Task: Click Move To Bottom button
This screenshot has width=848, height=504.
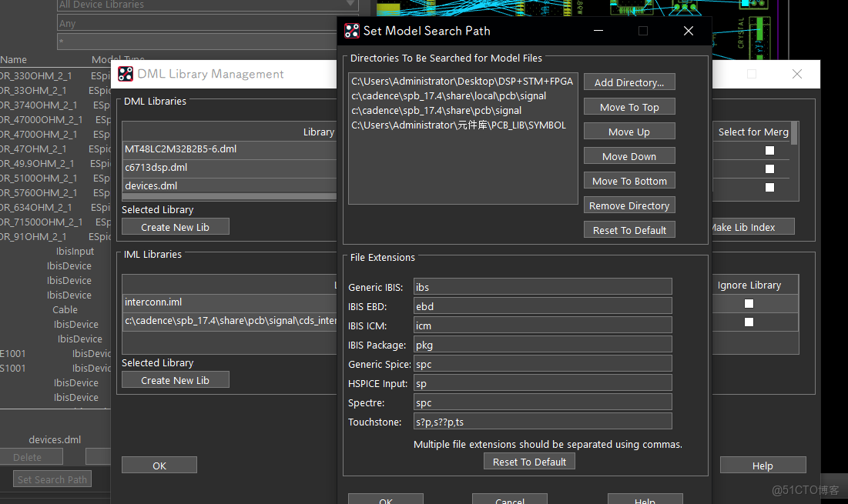Action: point(629,181)
